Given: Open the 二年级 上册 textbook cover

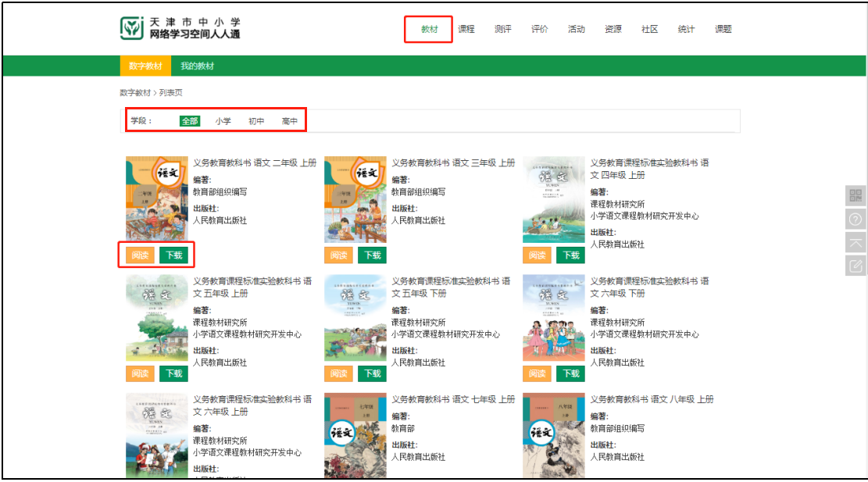Looking at the screenshot, I should click(157, 199).
